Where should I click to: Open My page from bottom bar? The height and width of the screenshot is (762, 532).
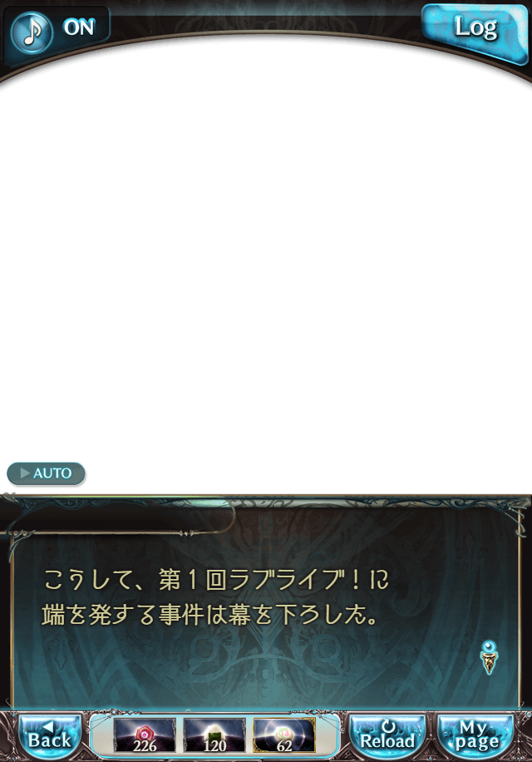pos(476,736)
